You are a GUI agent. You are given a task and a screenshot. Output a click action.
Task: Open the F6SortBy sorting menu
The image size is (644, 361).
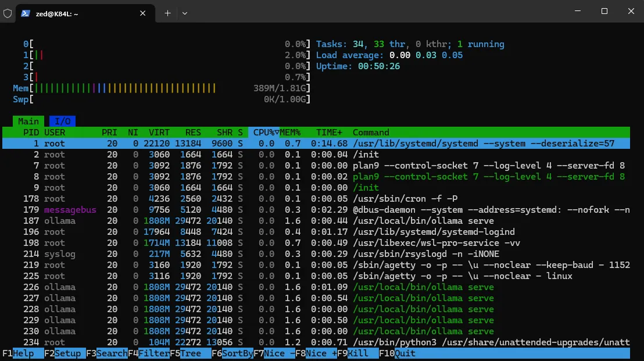point(232,353)
